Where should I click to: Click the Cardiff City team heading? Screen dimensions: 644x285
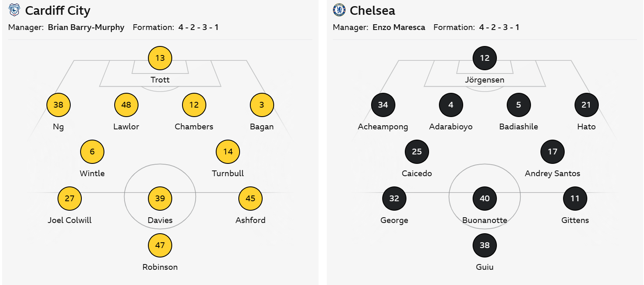58,11
